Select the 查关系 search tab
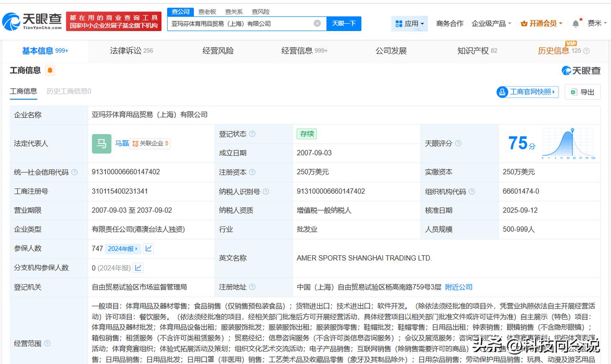The height and width of the screenshot is (364, 611). [x=234, y=11]
